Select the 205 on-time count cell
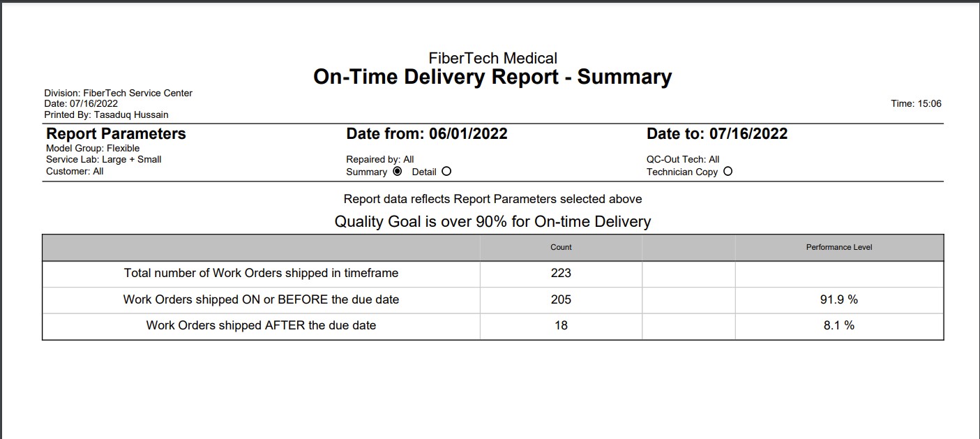This screenshot has width=980, height=439. click(561, 299)
